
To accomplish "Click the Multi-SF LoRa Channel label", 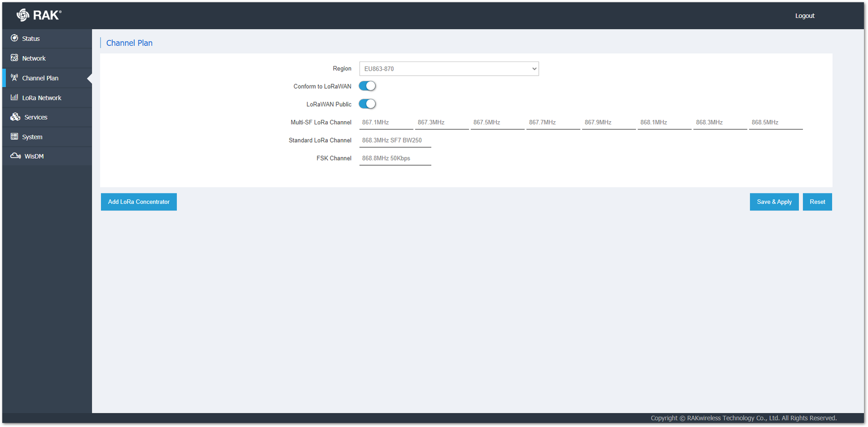I will click(321, 123).
